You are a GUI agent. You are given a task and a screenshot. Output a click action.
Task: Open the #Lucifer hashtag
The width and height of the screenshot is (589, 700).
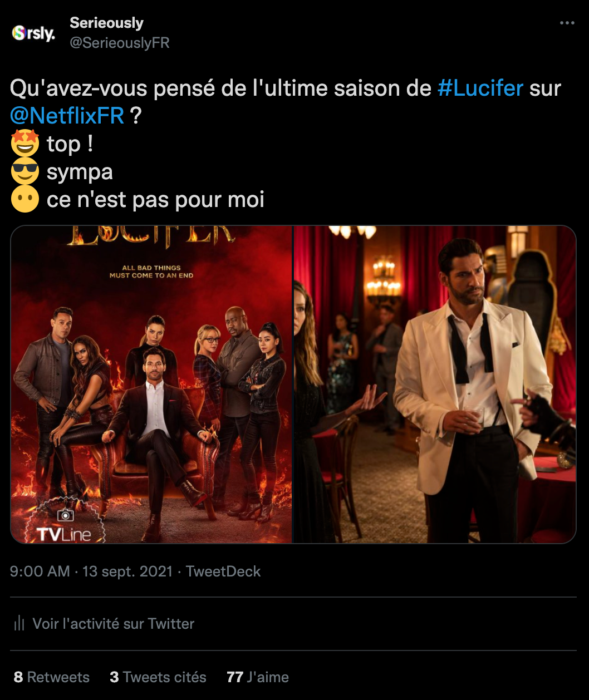tap(480, 88)
